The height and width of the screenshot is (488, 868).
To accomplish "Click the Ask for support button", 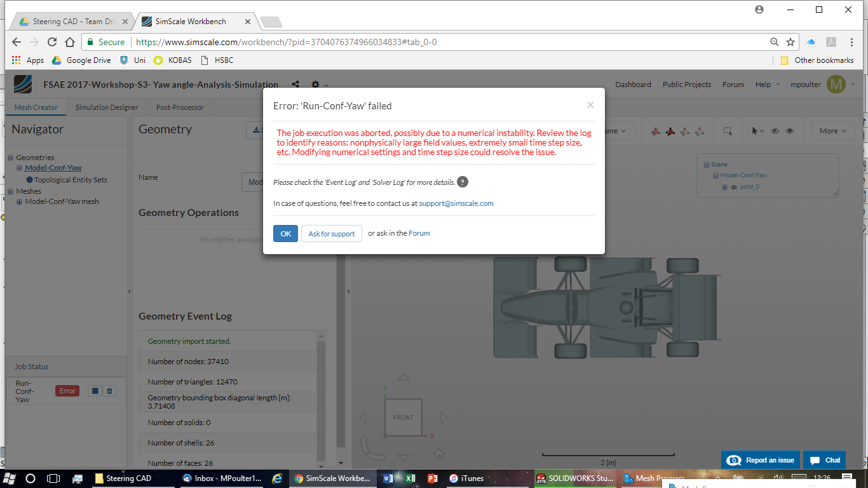I will [332, 234].
